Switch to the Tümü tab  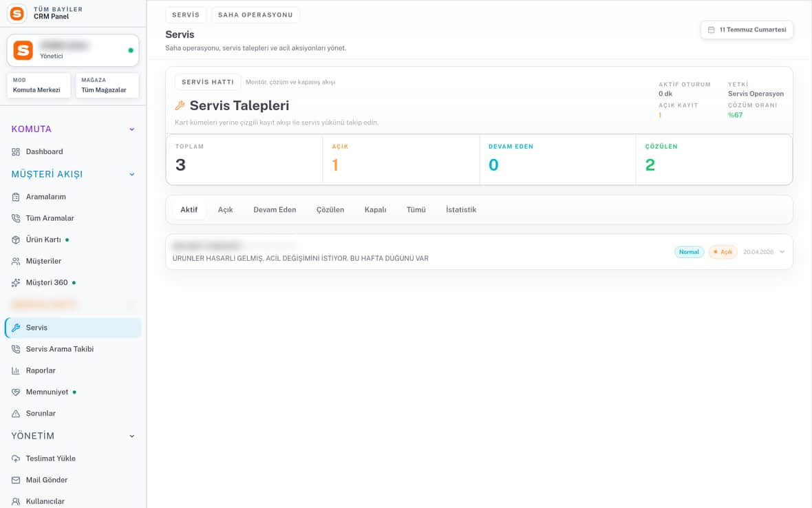416,210
